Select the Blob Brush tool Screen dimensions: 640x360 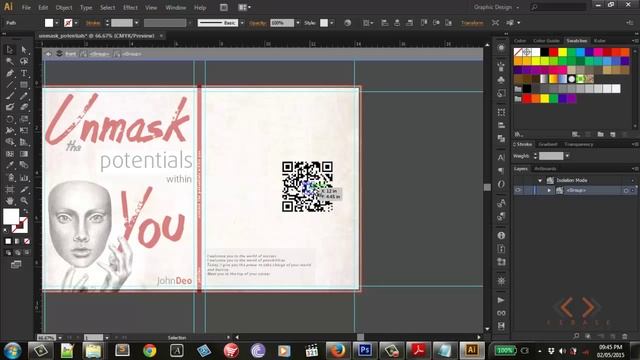click(10, 107)
